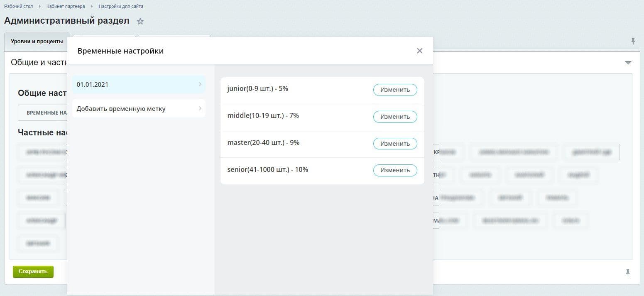Screen dimensions: 644x296
Task: Click chevron on Добавить временную метку row
Action: [200, 108]
